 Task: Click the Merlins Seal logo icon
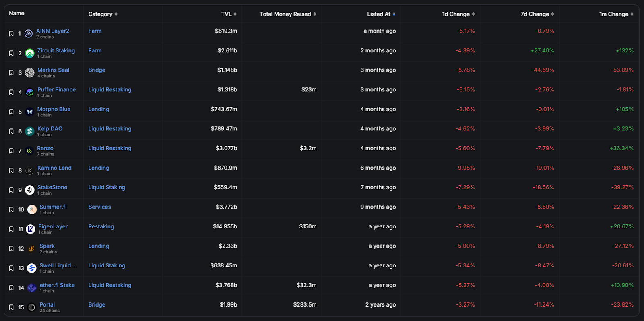click(30, 73)
